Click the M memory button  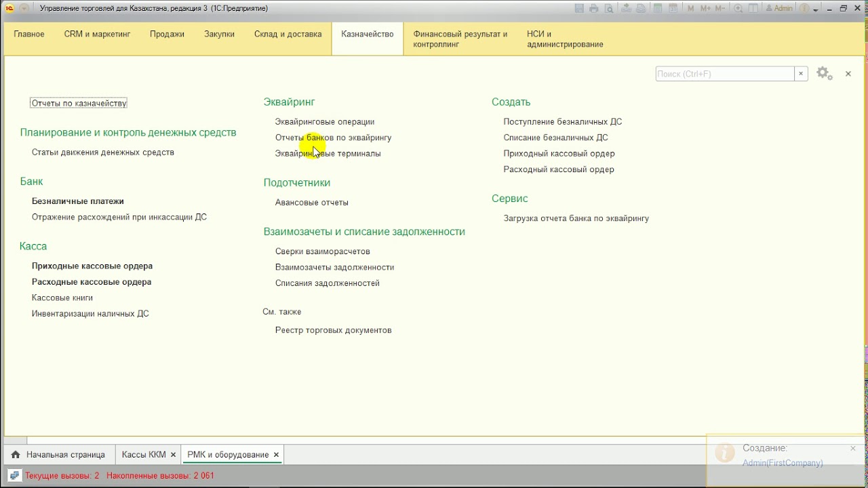pos(691,9)
